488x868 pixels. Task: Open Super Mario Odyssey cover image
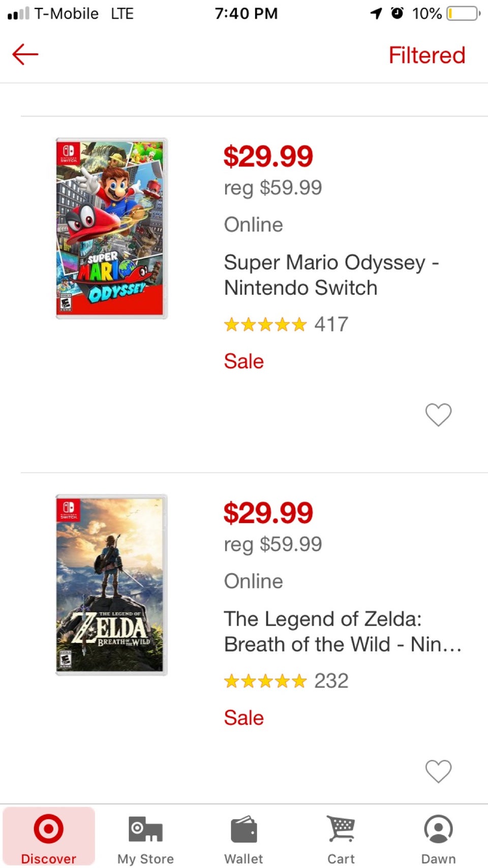111,228
